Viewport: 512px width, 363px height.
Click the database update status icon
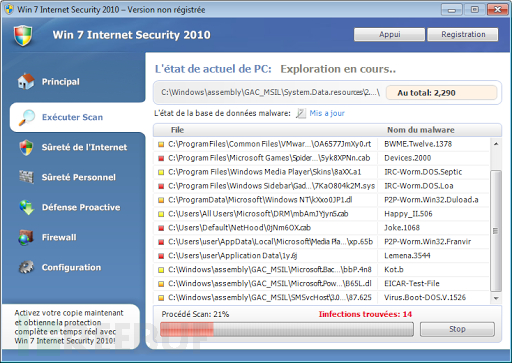(x=301, y=113)
